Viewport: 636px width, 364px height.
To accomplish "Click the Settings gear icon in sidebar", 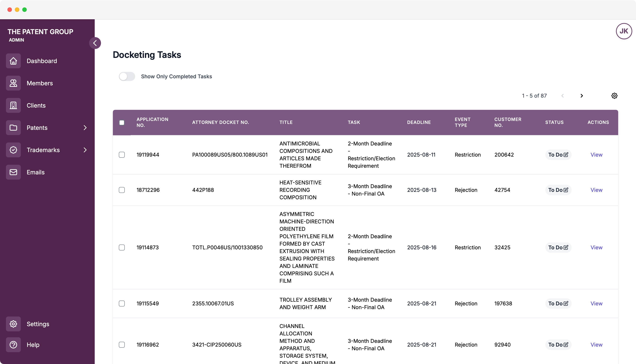I will tap(13, 324).
